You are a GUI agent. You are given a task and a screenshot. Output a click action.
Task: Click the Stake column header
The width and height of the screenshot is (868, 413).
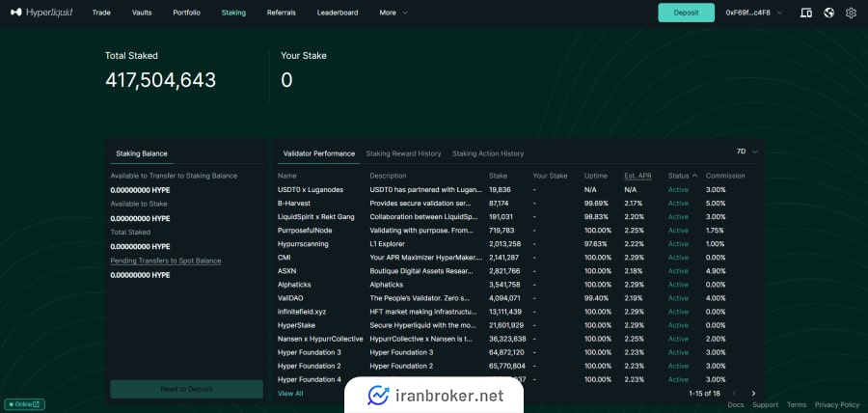click(x=498, y=176)
